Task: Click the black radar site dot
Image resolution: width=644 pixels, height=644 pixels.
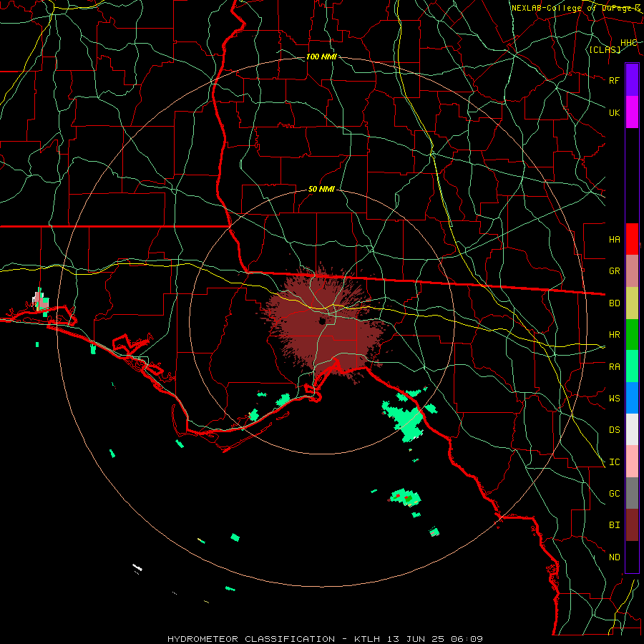Action: [x=323, y=321]
